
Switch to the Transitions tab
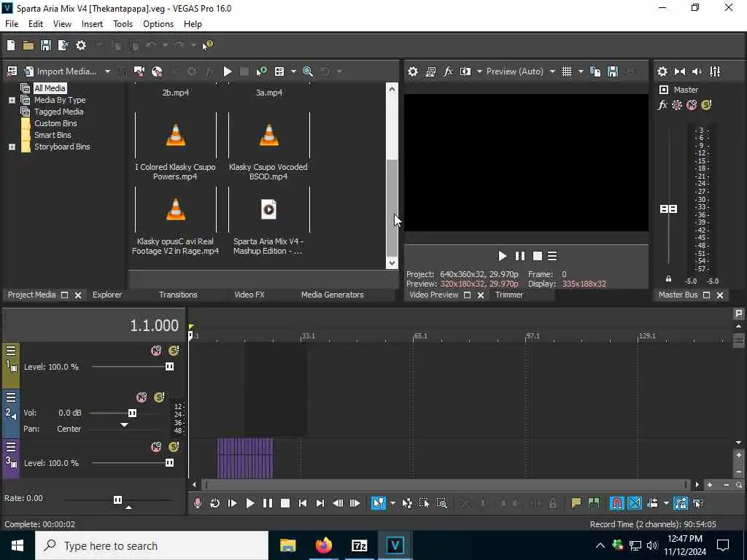coord(178,295)
